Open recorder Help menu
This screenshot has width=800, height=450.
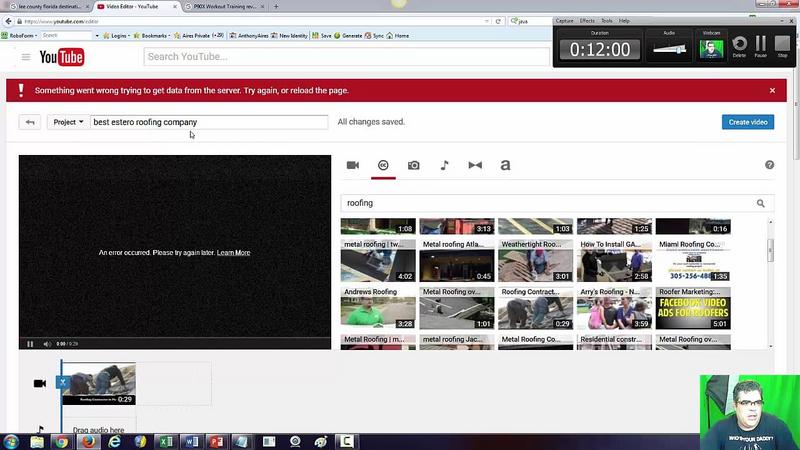pos(624,21)
